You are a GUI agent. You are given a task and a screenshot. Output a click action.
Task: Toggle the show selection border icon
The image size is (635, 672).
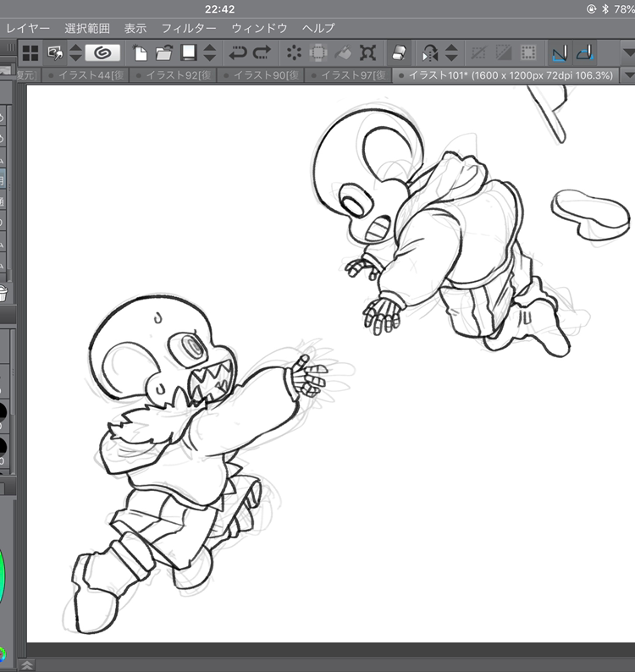point(528,53)
